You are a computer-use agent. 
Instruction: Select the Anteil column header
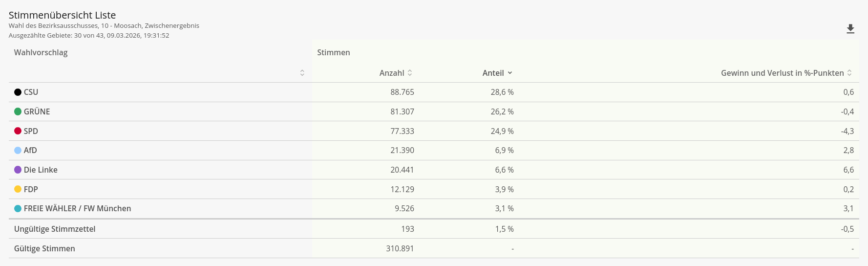[493, 73]
